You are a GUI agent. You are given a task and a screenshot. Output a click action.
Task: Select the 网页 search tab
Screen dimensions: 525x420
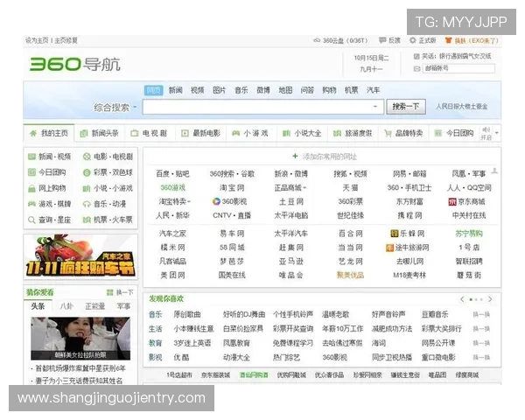pos(154,90)
